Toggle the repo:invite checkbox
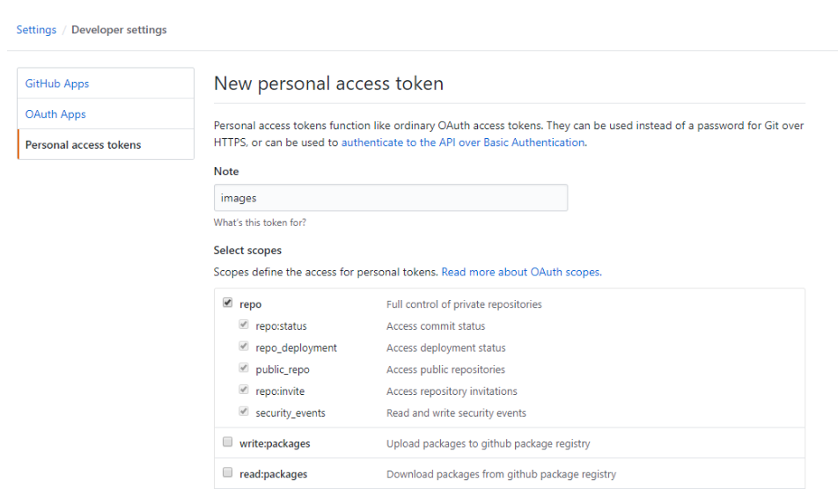Screen dimensions: 838x504 click(x=244, y=391)
